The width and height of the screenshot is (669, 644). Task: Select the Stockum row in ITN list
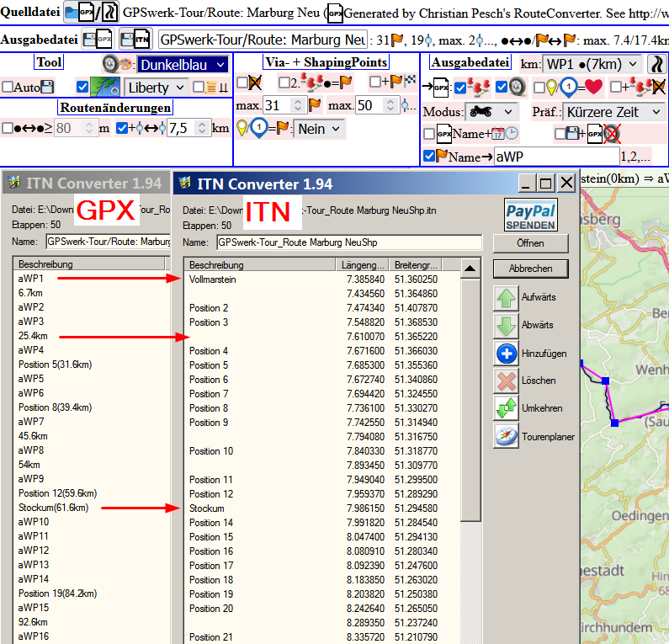pyautogui.click(x=207, y=508)
